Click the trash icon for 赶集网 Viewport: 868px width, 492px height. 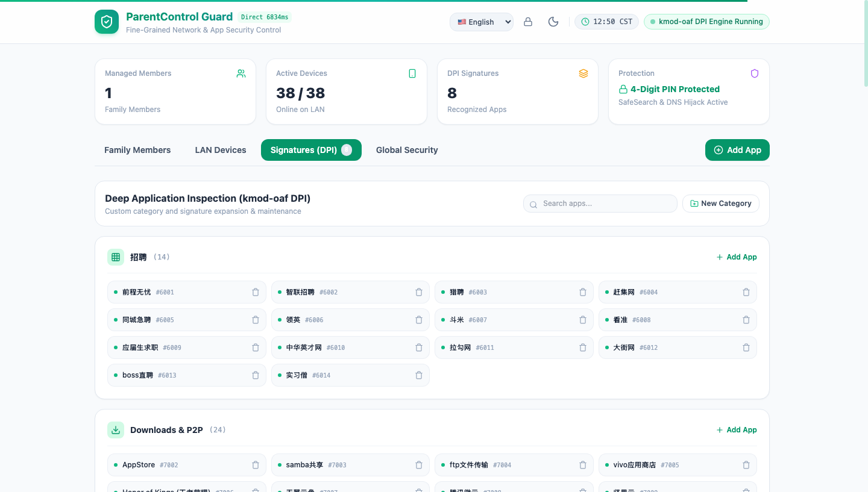746,292
